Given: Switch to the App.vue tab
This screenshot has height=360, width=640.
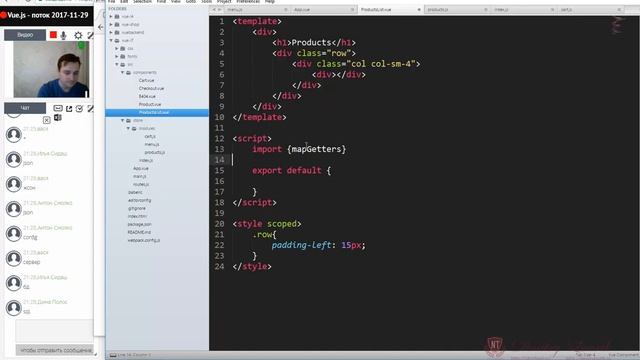Looking at the screenshot, I should point(302,9).
